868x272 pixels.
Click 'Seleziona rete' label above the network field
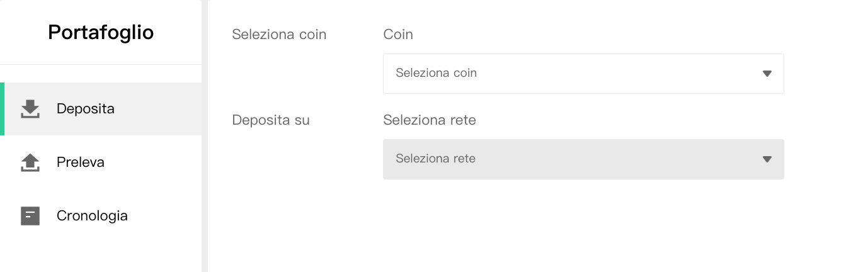point(430,120)
